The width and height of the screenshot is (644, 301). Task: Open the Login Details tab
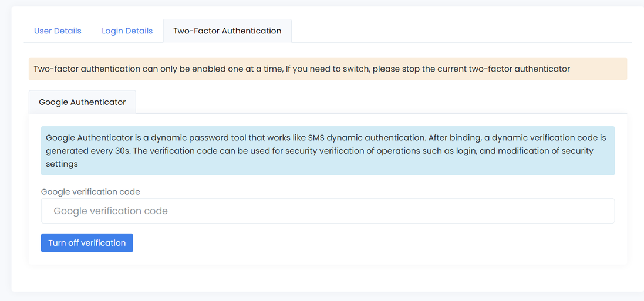pyautogui.click(x=127, y=31)
